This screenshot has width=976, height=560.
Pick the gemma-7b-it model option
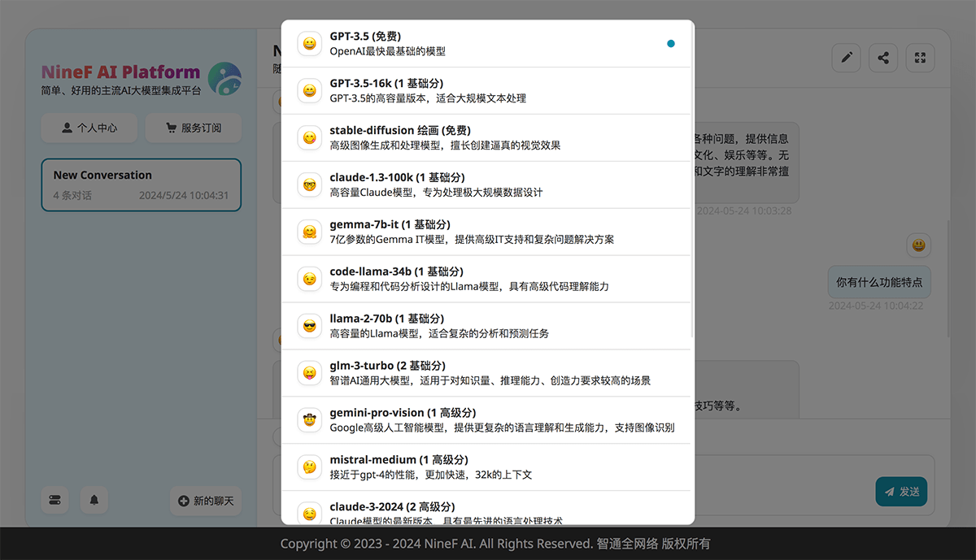point(488,232)
